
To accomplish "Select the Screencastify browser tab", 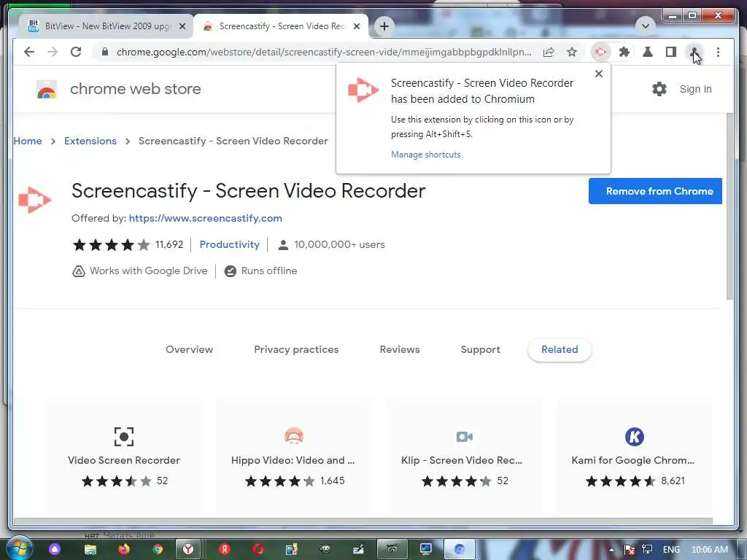I will tap(281, 26).
